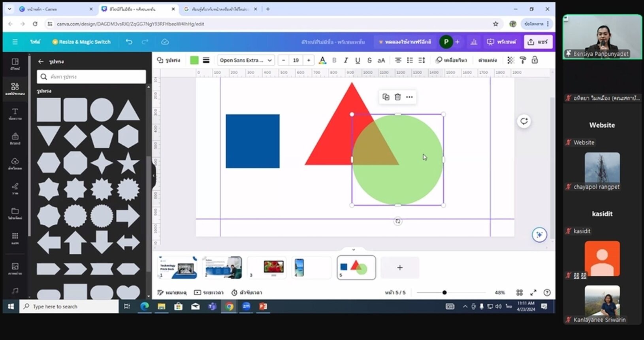Open the Uploads tab in sidebar
The height and width of the screenshot is (340, 644).
click(15, 164)
